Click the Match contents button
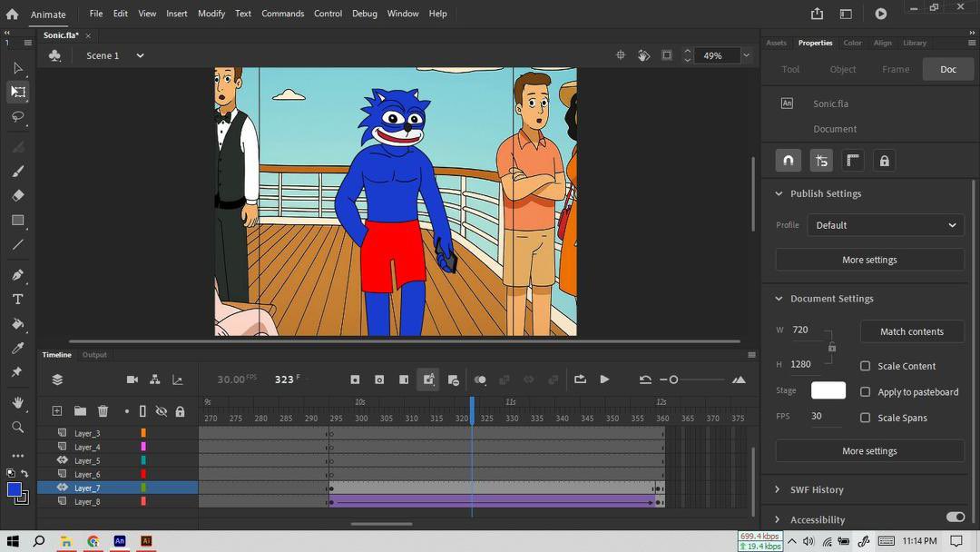 [x=912, y=331]
